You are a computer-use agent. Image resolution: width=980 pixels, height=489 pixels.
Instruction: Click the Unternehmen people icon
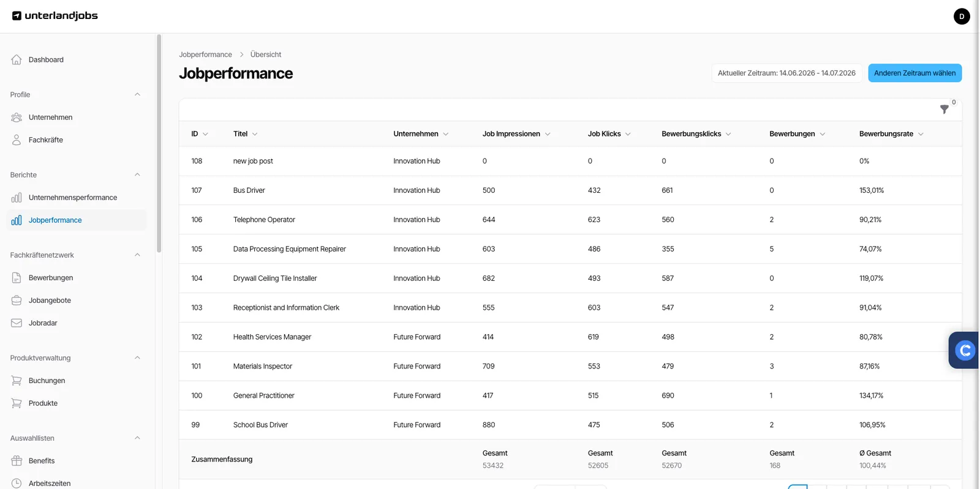(17, 117)
